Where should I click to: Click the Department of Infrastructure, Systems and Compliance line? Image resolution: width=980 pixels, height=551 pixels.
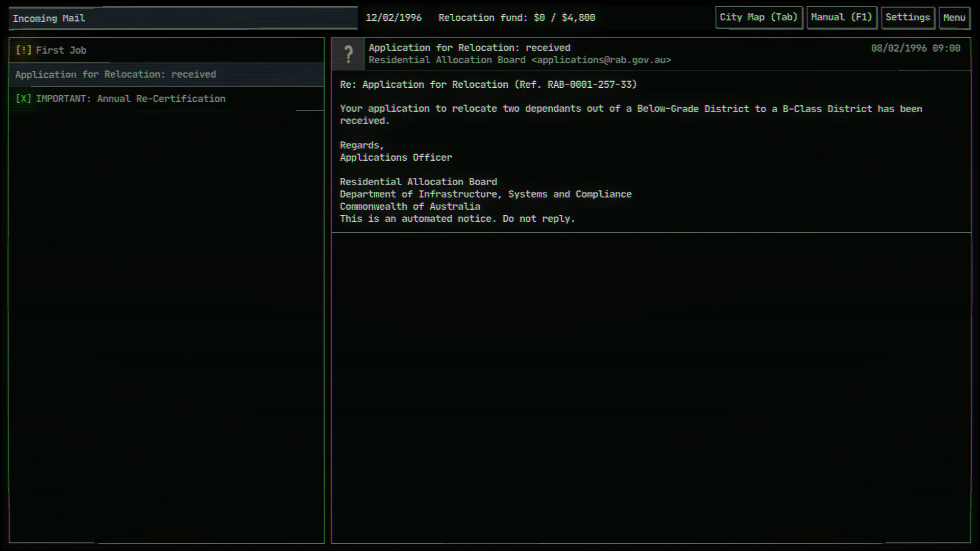[x=486, y=194]
